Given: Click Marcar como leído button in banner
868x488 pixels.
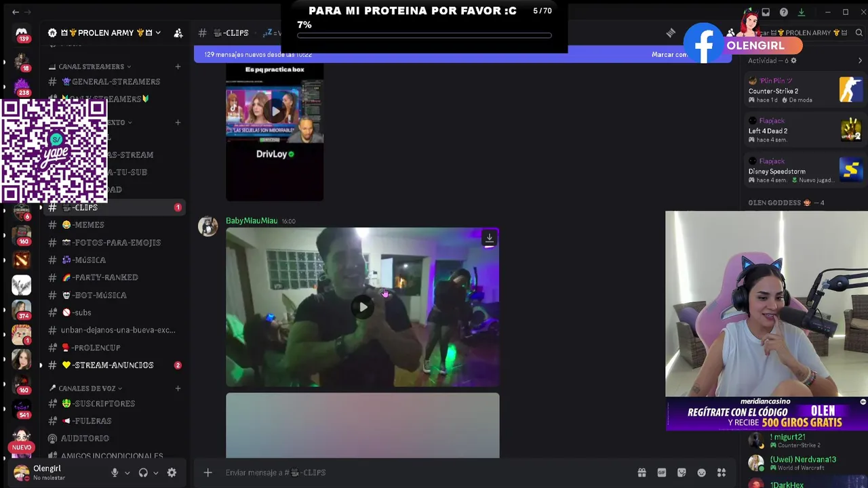Looking at the screenshot, I should click(670, 54).
